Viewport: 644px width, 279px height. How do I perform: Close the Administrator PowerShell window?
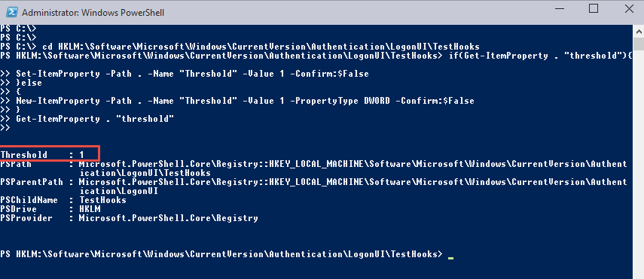tap(629, 8)
